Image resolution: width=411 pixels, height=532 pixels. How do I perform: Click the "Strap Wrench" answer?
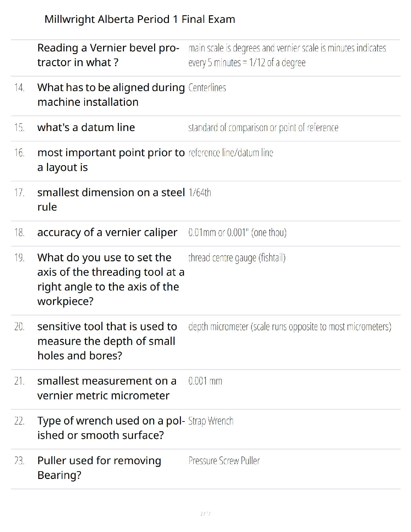pos(211,421)
